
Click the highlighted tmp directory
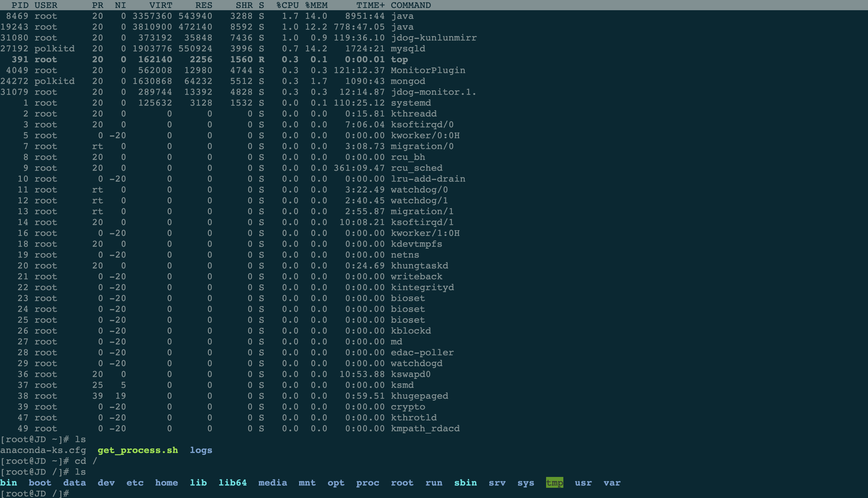[x=554, y=483]
